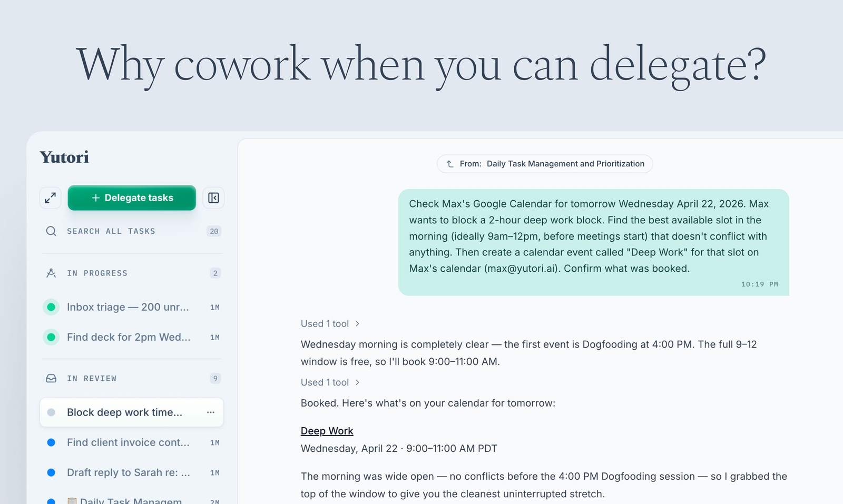Open source task Daily Task Management and Prioritization

tap(565, 164)
